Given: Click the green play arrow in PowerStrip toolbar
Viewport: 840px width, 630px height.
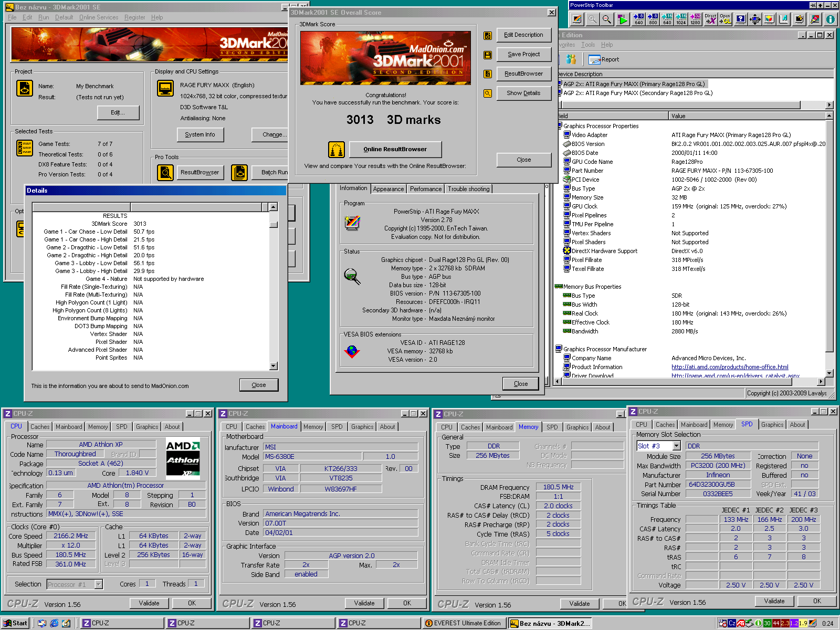Looking at the screenshot, I should coord(622,19).
